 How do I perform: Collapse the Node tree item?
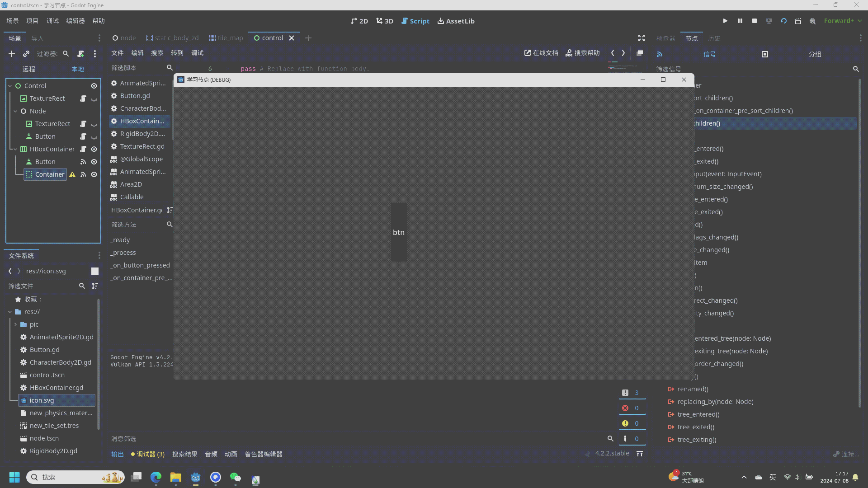coord(15,111)
